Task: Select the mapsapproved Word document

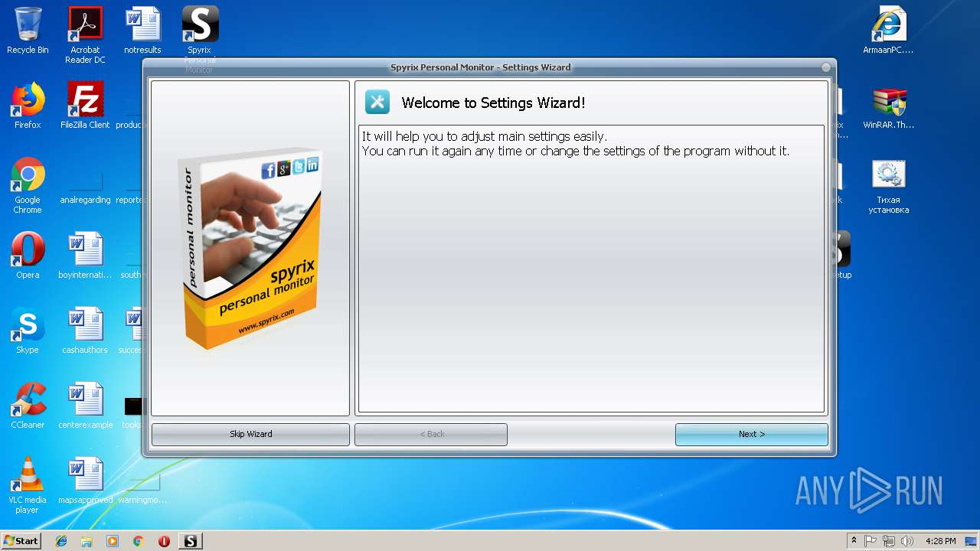Action: (x=85, y=481)
